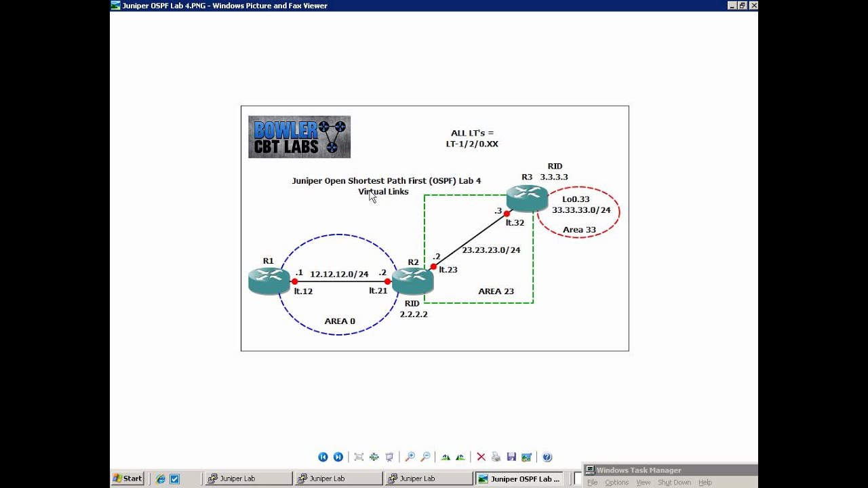Open View menu in Windows Task Manager
The height and width of the screenshot is (488, 868).
[x=644, y=483]
